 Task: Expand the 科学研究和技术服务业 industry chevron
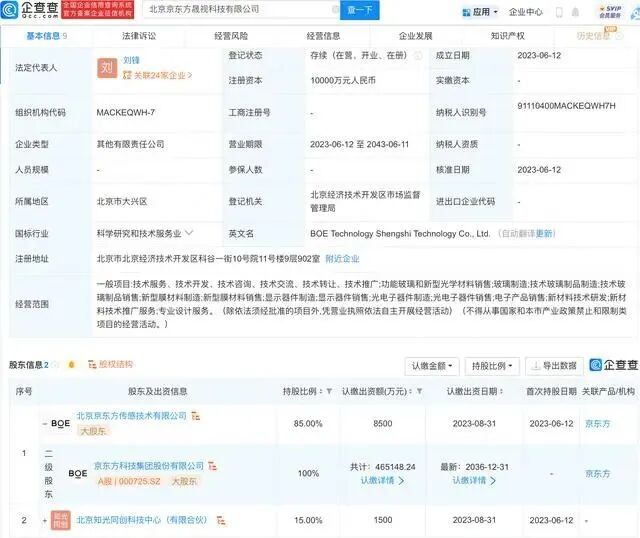click(x=189, y=233)
